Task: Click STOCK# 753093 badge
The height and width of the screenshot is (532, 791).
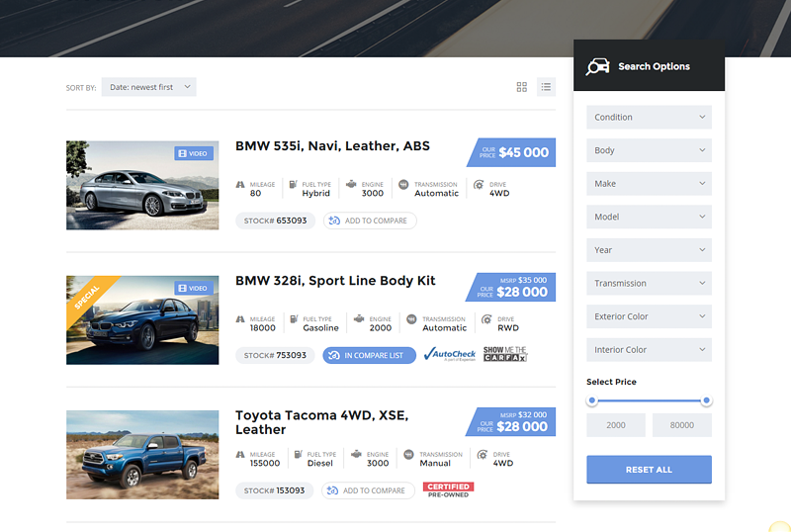Action: point(275,355)
